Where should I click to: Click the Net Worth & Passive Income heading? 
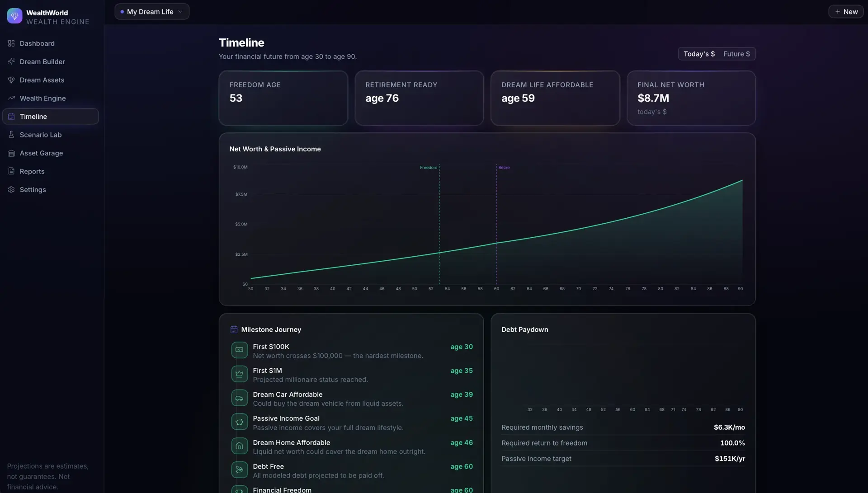(x=275, y=149)
